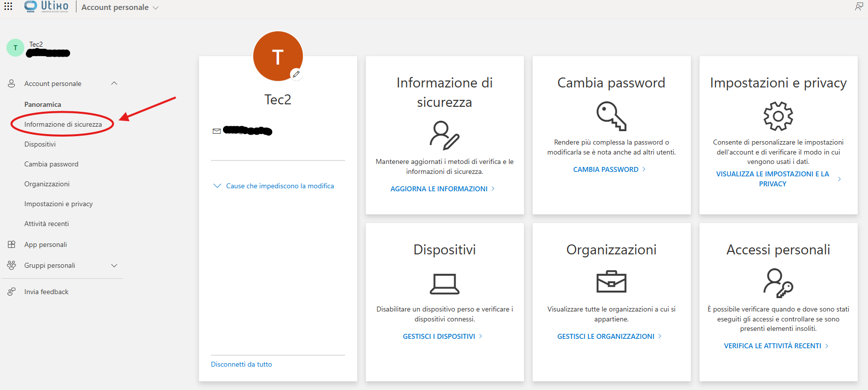
Task: Click the Gruppi personali people icon
Action: coord(11,265)
